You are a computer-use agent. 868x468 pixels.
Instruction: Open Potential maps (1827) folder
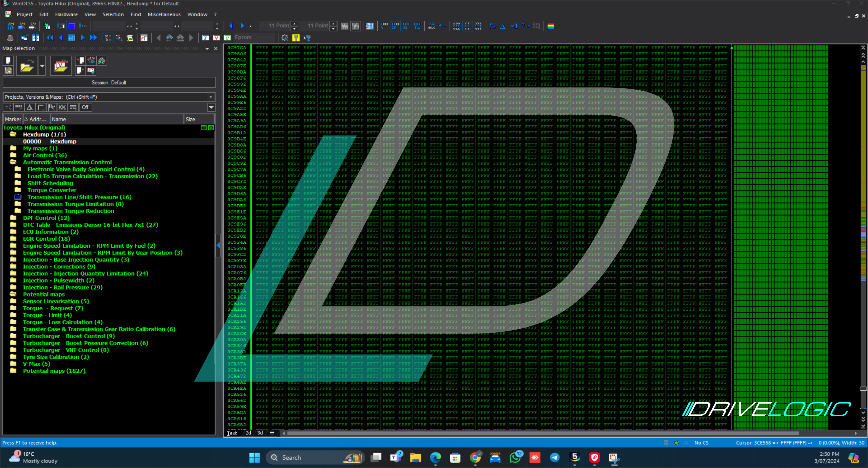[54, 371]
